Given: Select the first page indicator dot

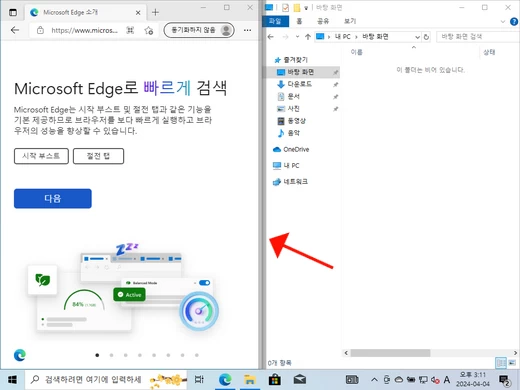Looking at the screenshot, I should tap(97, 355).
